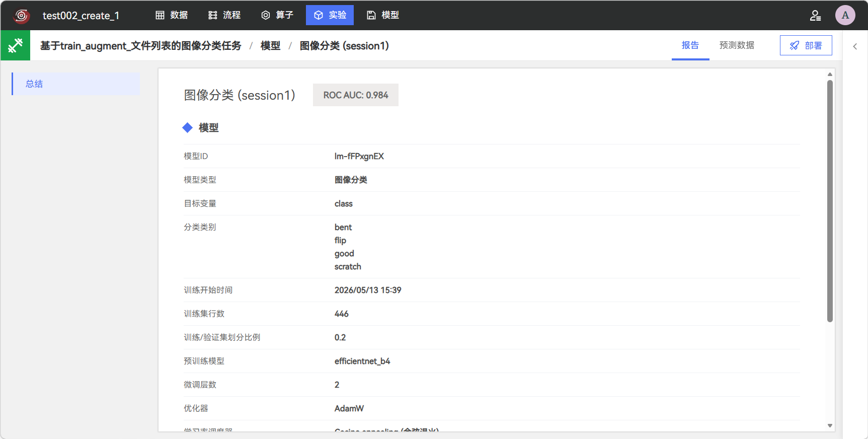Open the avatar A profile menu

[845, 15]
